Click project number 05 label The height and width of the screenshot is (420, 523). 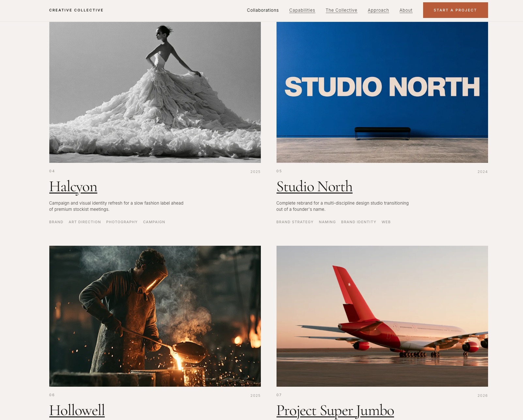279,171
